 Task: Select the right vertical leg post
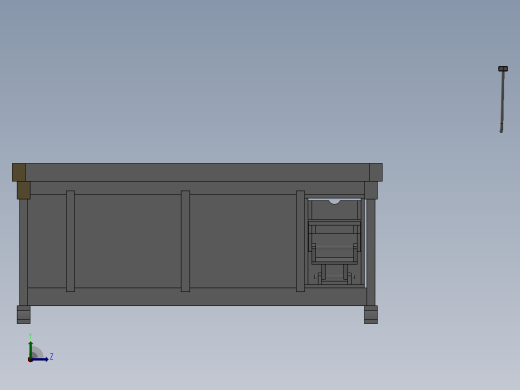pos(371,252)
